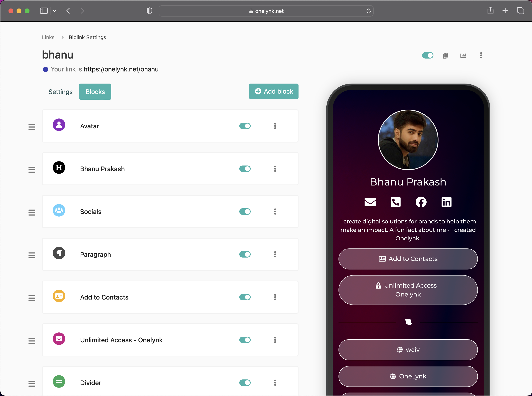Tap the email icon in phone preview
This screenshot has width=532, height=396.
[x=370, y=202]
